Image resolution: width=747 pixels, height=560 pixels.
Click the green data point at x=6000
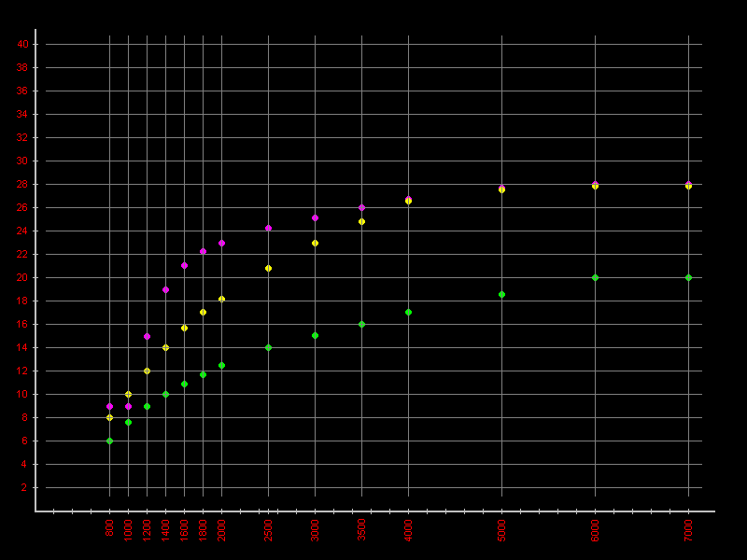point(595,277)
